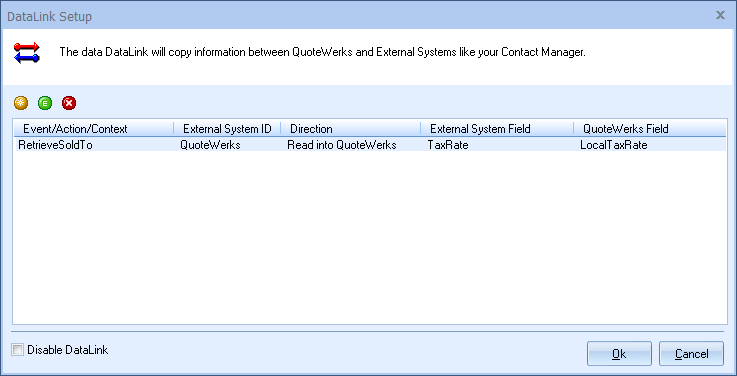This screenshot has width=737, height=376.
Task: Enable the Disable DataLink checkbox
Action: coord(17,350)
